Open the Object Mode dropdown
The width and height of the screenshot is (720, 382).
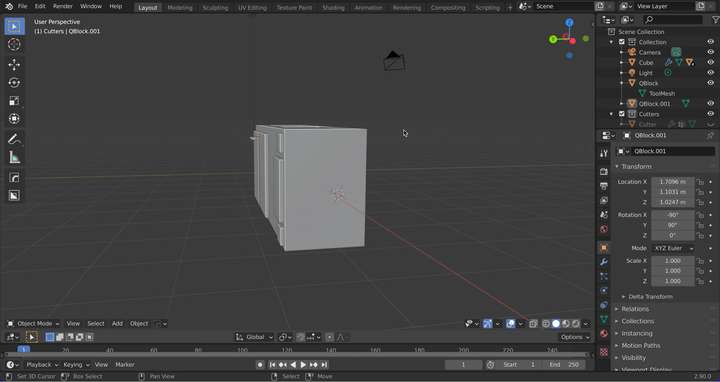click(33, 324)
